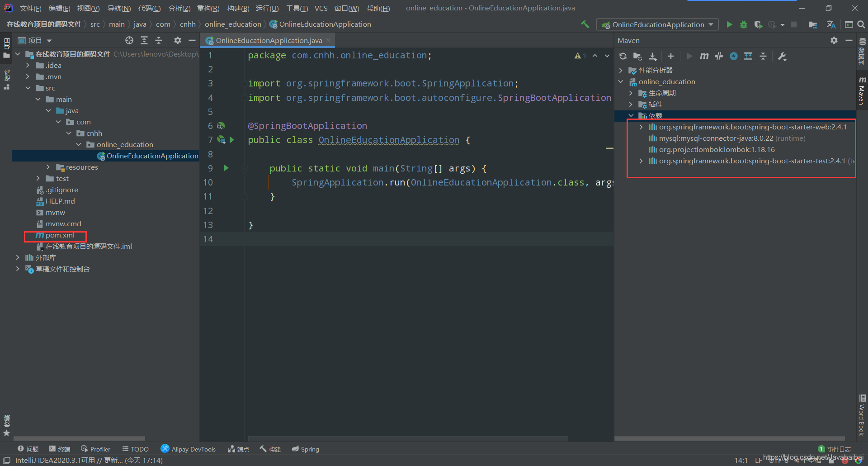Open 终端 tool window button
Screen dimensions: 868x466
[60, 449]
